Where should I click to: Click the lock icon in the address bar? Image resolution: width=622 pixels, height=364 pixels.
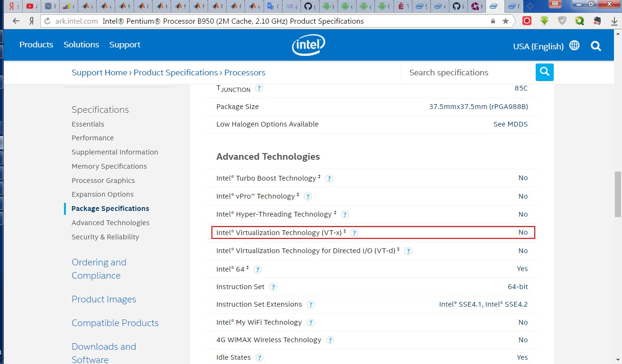point(493,21)
